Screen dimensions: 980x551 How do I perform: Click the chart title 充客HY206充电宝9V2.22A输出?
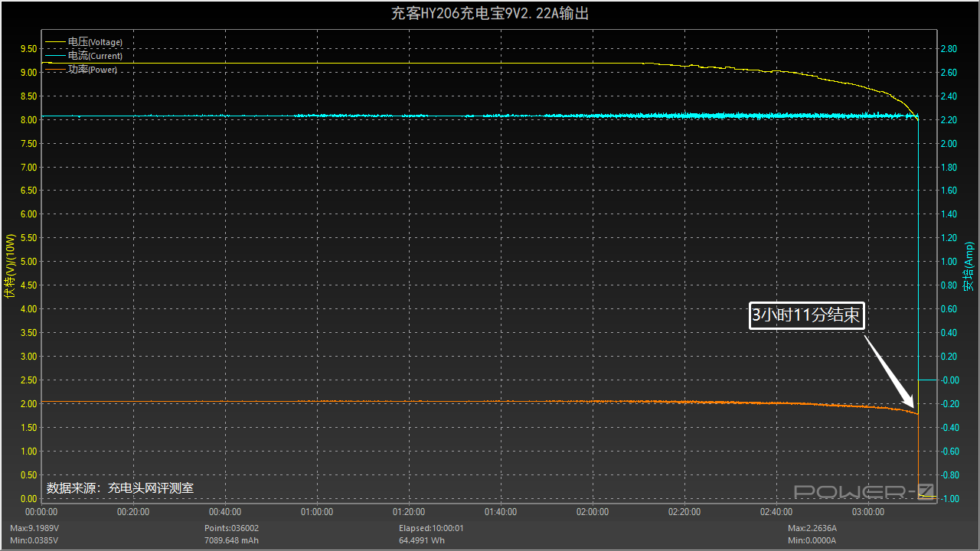click(490, 14)
